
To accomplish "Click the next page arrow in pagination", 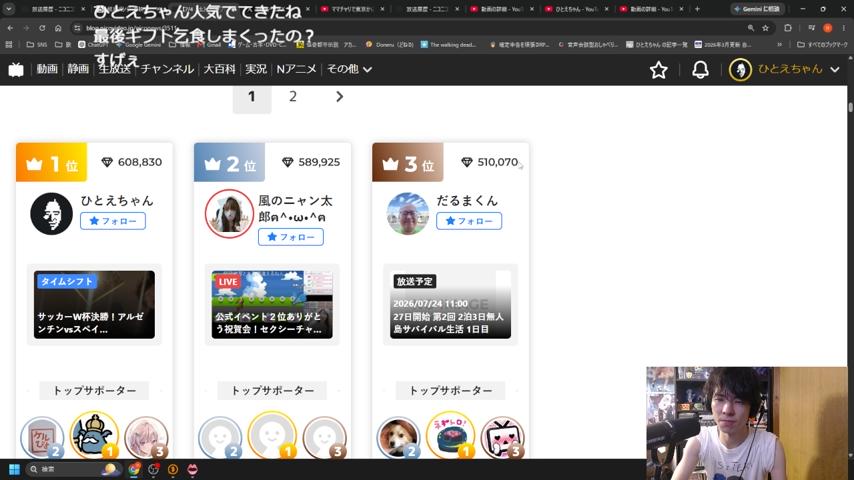I will click(339, 97).
